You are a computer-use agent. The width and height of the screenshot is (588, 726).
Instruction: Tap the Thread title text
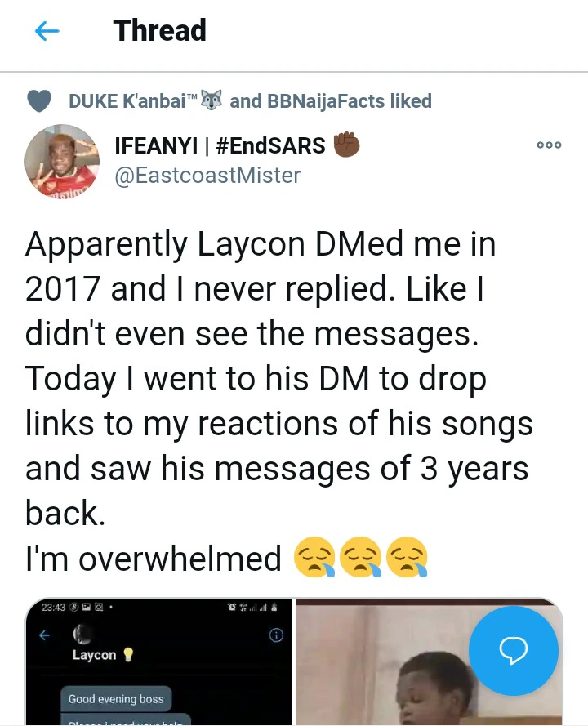(159, 31)
